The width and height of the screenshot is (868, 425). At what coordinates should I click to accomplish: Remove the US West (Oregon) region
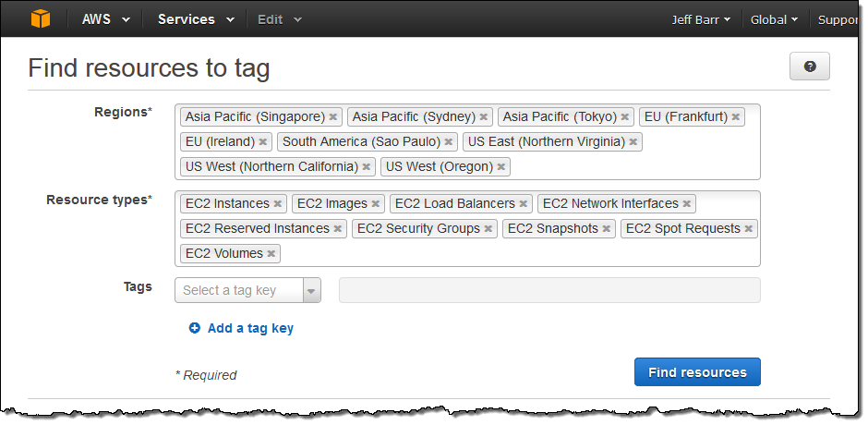(x=501, y=167)
